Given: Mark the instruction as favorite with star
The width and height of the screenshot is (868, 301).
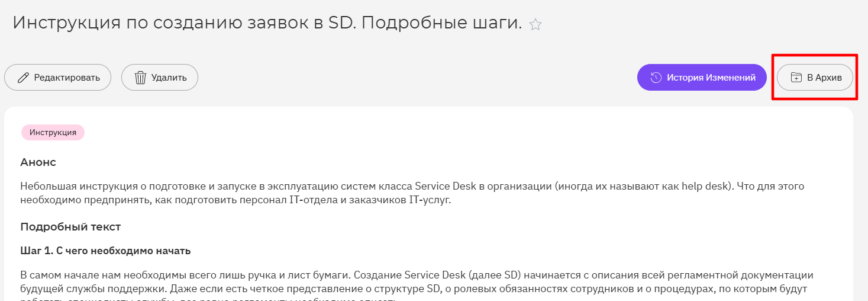Looking at the screenshot, I should [x=535, y=24].
